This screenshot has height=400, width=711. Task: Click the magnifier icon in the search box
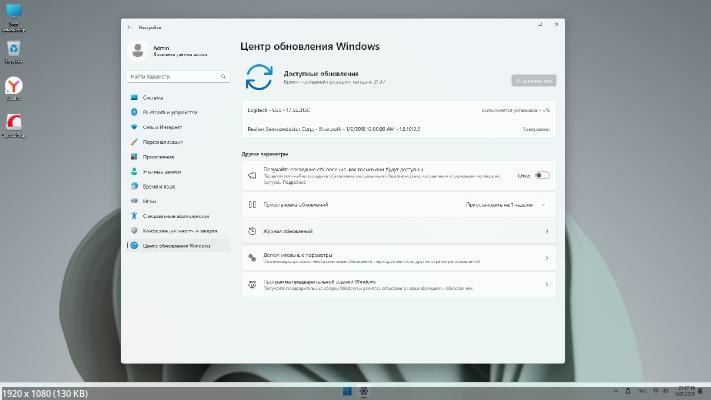(x=223, y=77)
